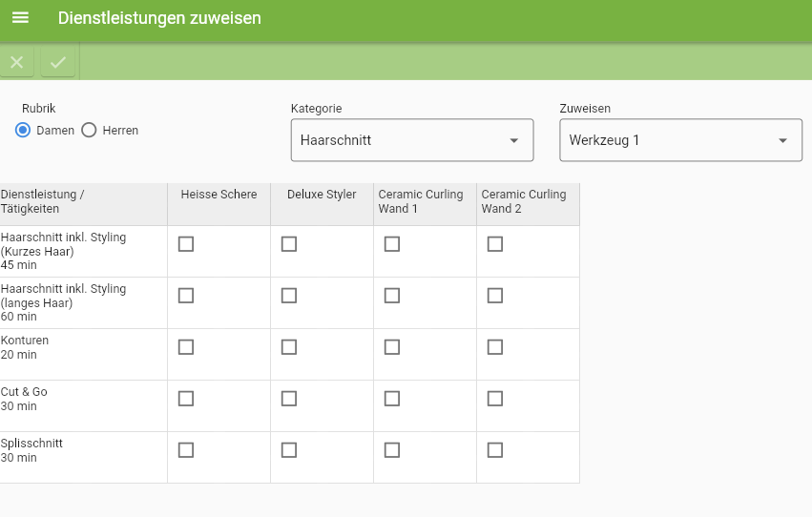Click the Deluxe Styler column header
Viewport: 812px width, 517px height.
pyautogui.click(x=322, y=194)
